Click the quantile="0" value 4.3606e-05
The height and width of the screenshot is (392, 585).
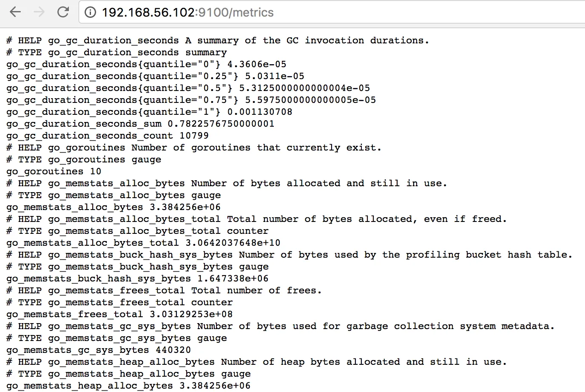point(257,64)
